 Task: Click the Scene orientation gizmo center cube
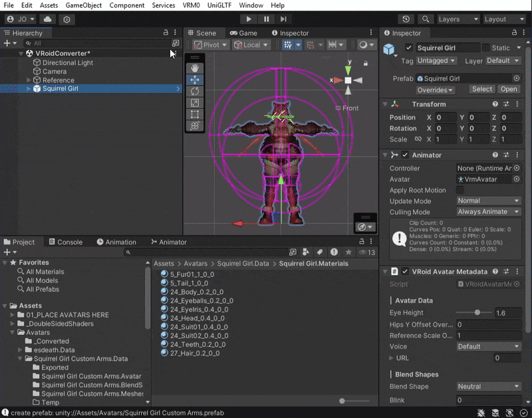(348, 80)
